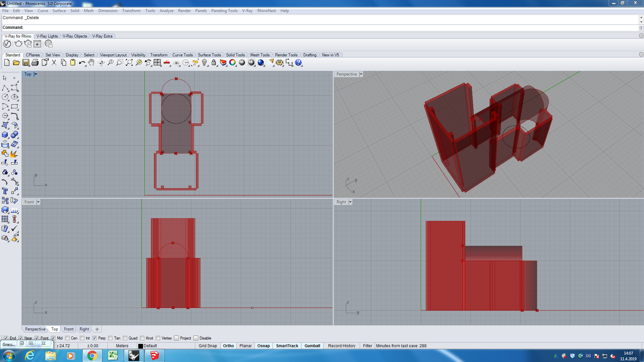The width and height of the screenshot is (644, 362).
Task: Open the Top viewport dropdown arrow
Action: tap(36, 74)
